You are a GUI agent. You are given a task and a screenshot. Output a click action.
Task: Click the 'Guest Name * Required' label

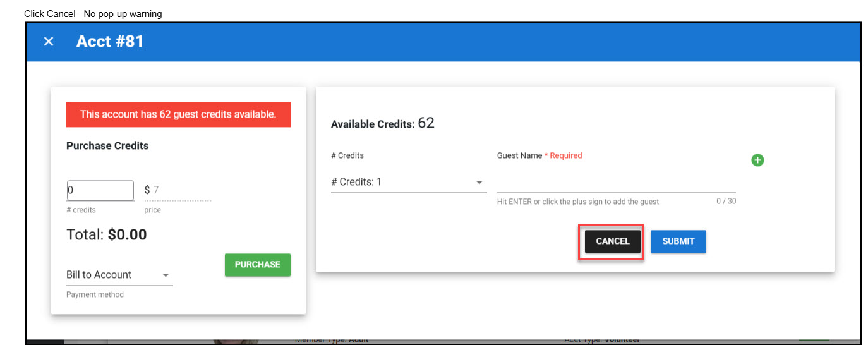click(539, 155)
